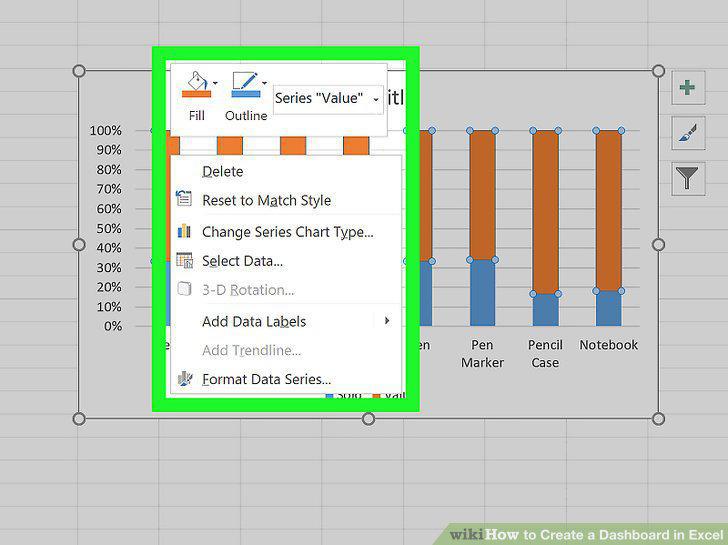
Task: Click the 20% axis label
Action: tap(109, 287)
